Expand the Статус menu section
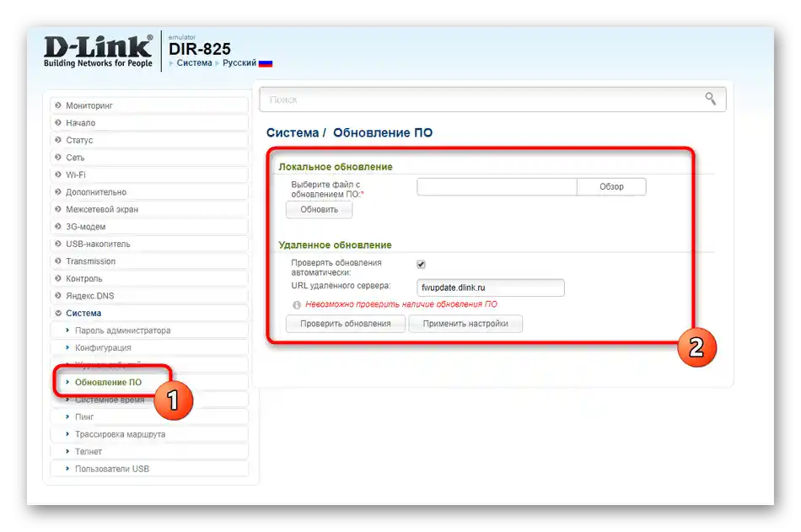Viewport: 801px width, 532px height. tap(149, 140)
